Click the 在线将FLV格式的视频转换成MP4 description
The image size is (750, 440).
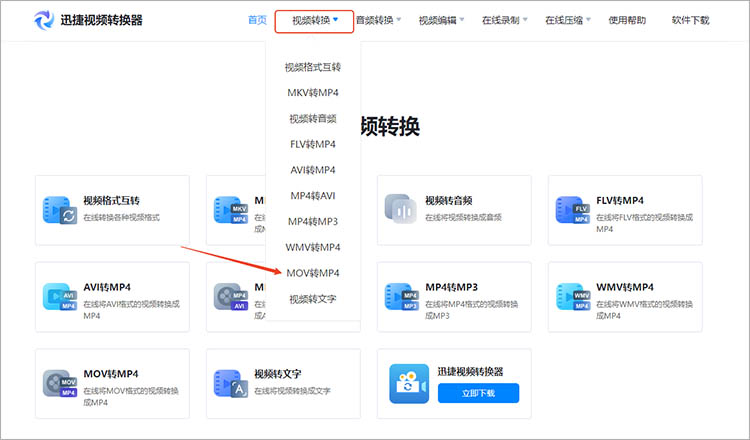click(644, 223)
